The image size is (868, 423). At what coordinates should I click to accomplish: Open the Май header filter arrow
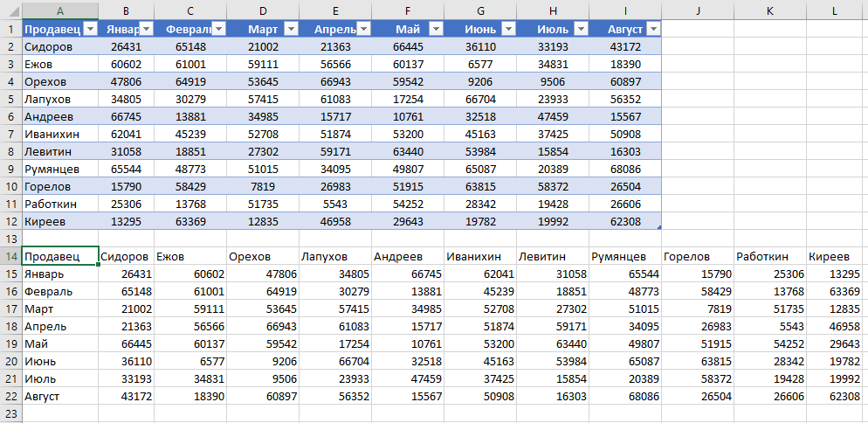pos(436,29)
